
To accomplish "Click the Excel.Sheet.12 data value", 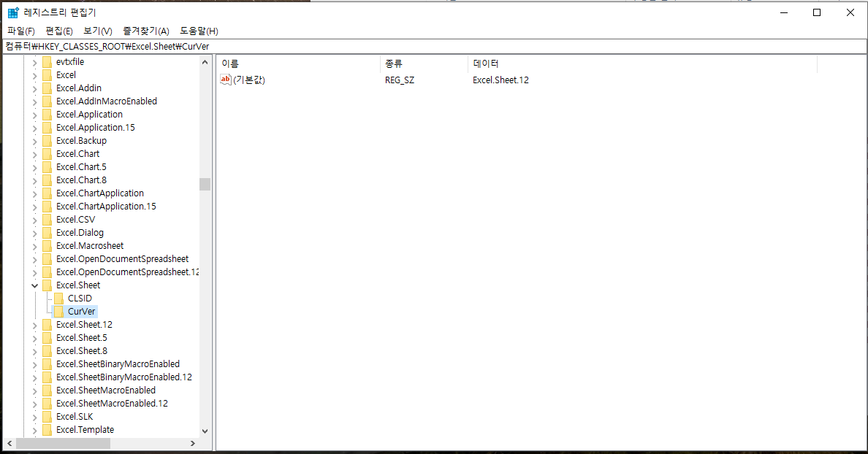I will [x=500, y=80].
